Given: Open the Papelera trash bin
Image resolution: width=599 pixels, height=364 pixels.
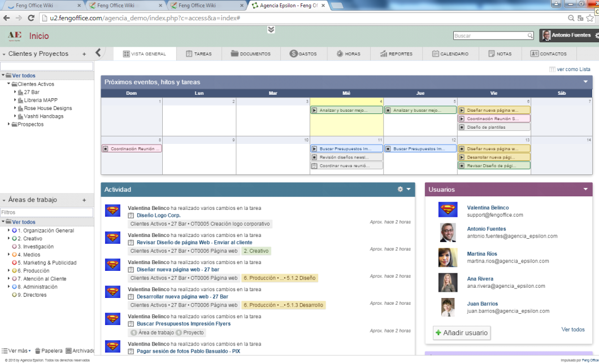Looking at the screenshot, I should coord(49,350).
